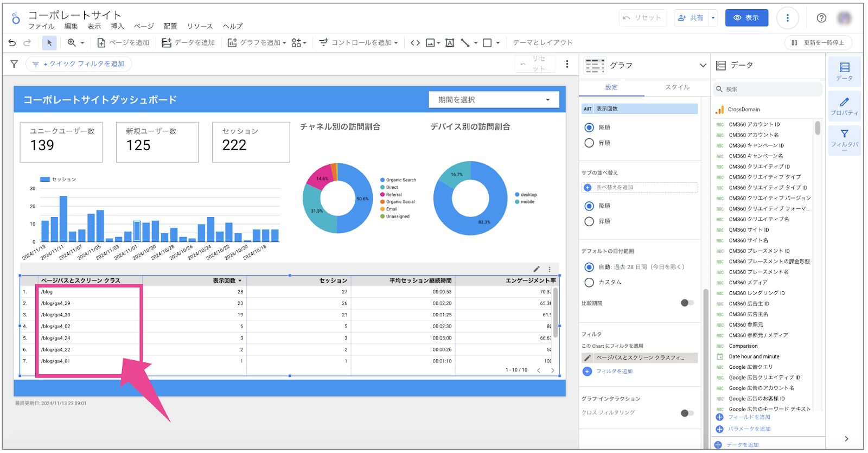Select 降順 for primary sort

[x=589, y=127]
